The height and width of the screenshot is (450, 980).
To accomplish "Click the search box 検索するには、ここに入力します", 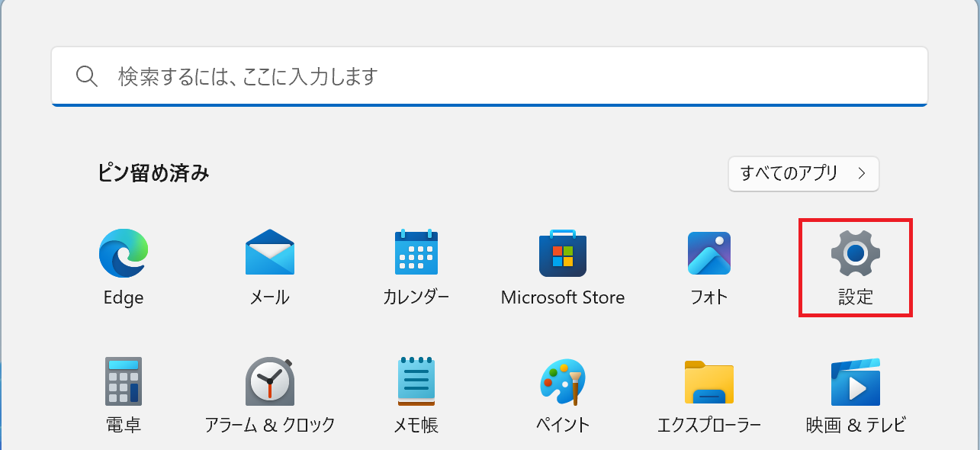I will tap(490, 76).
